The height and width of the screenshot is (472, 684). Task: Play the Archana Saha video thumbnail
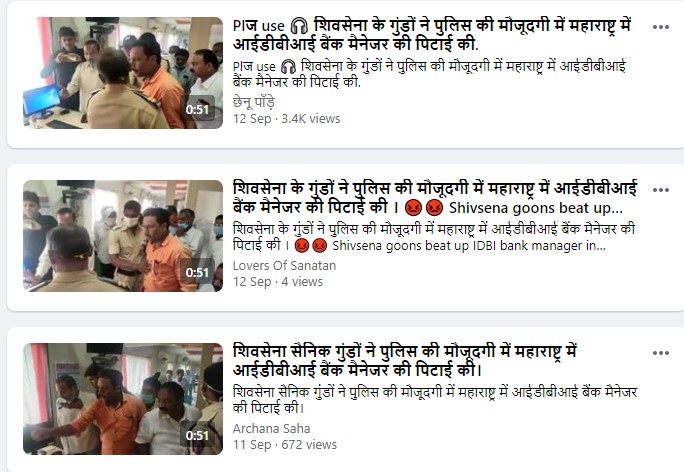[123, 399]
